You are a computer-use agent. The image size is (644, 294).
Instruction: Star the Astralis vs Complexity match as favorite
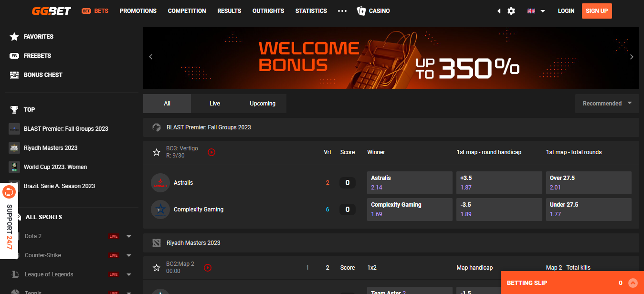(156, 152)
